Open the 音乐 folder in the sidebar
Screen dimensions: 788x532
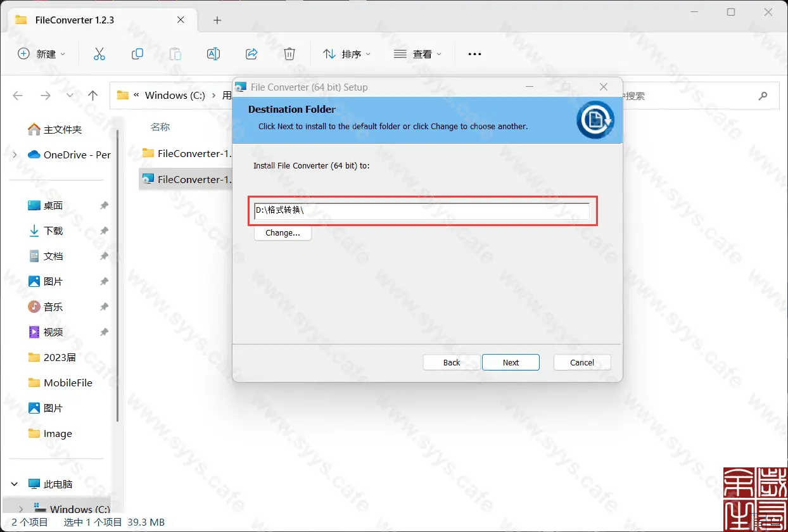tap(53, 307)
